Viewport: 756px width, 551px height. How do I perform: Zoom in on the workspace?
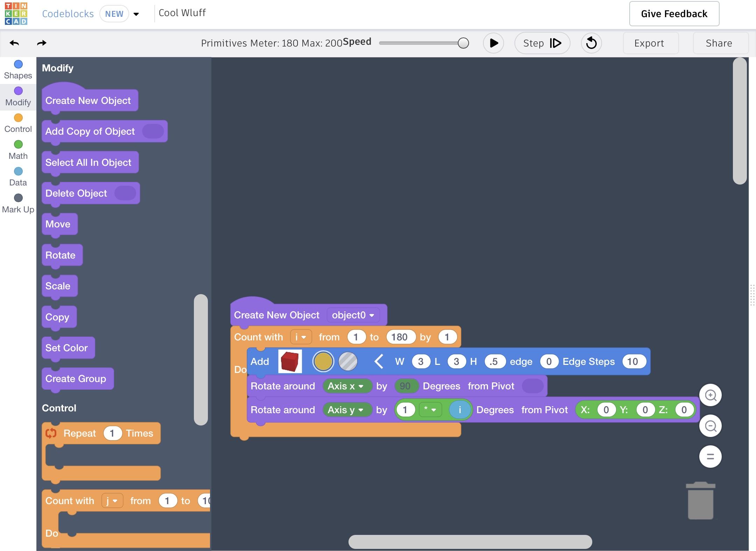[x=710, y=395]
